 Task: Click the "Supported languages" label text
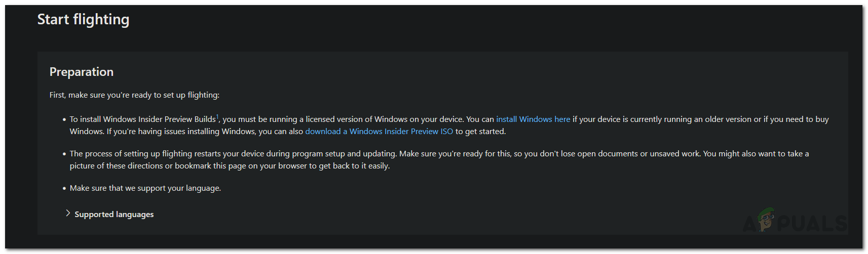(114, 215)
